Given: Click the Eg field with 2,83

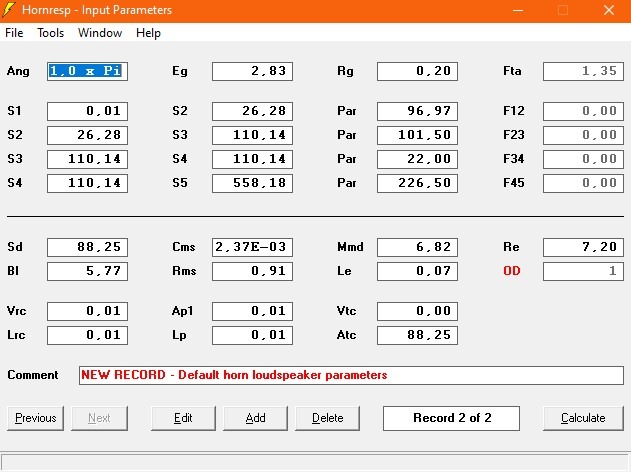Looking at the screenshot, I should (x=252, y=71).
